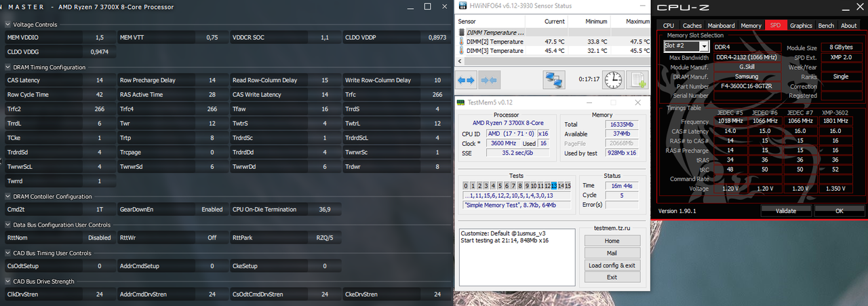Screen dimensions: 868x306
Task: Click part number F4-3600C16-8GTZR in CPU-Z
Action: tap(747, 86)
